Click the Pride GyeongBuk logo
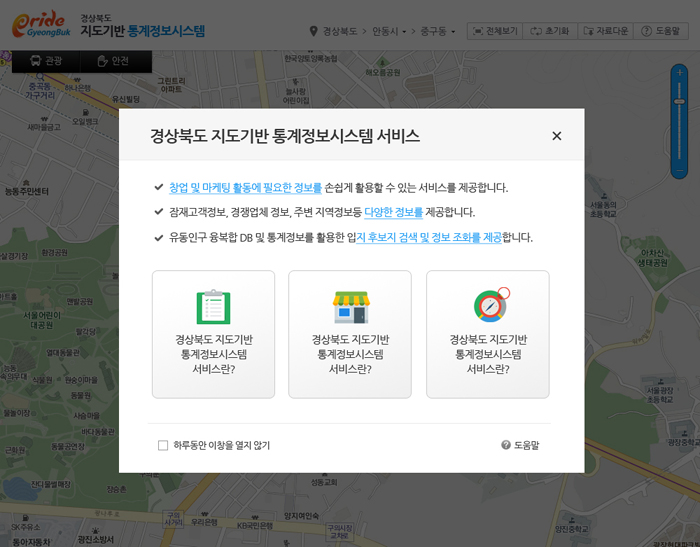Screen dimensions: 700x547 (x=41, y=25)
